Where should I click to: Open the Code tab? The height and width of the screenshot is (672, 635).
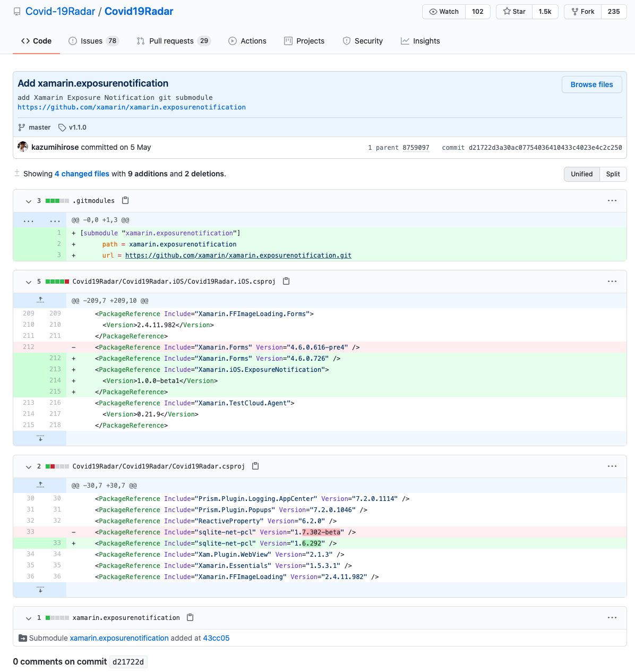36,41
